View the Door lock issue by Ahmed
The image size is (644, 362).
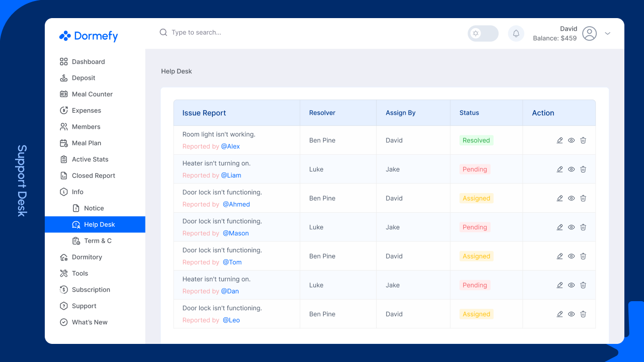point(571,198)
